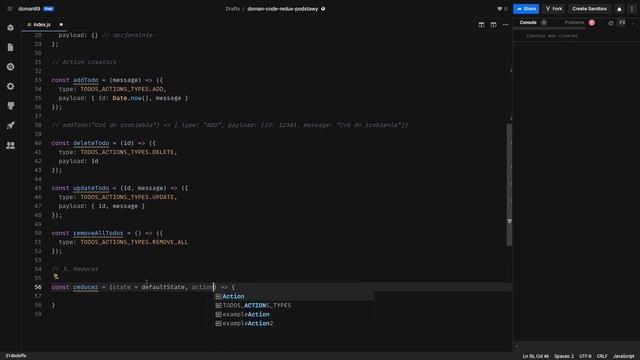
Task: Click the blue Share button
Action: (526, 9)
